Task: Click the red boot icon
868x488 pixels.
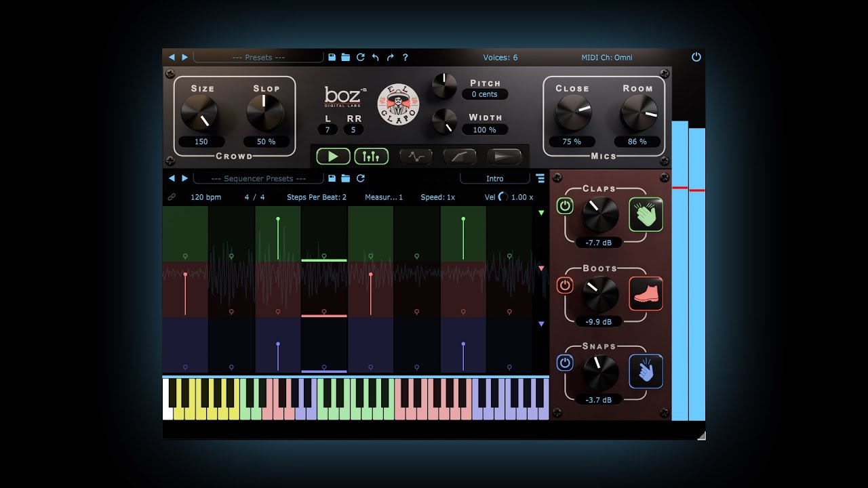Action: pos(646,293)
